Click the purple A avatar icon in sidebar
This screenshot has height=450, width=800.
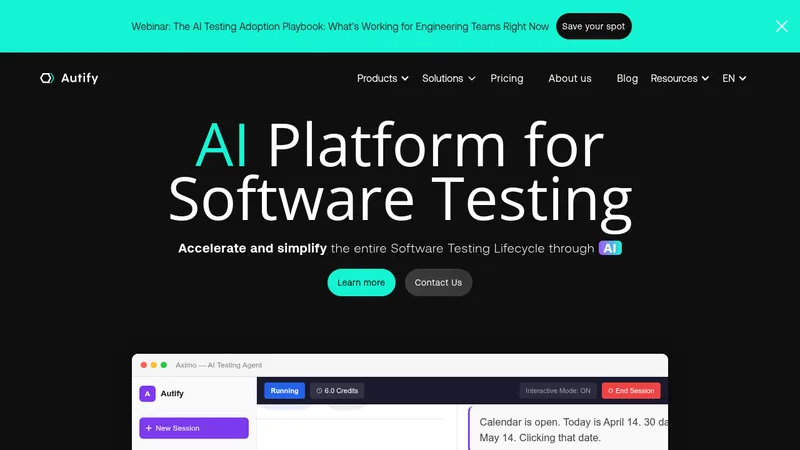147,393
